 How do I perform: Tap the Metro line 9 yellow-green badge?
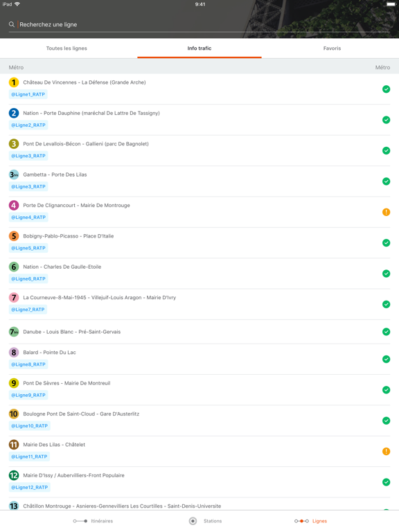[14, 383]
